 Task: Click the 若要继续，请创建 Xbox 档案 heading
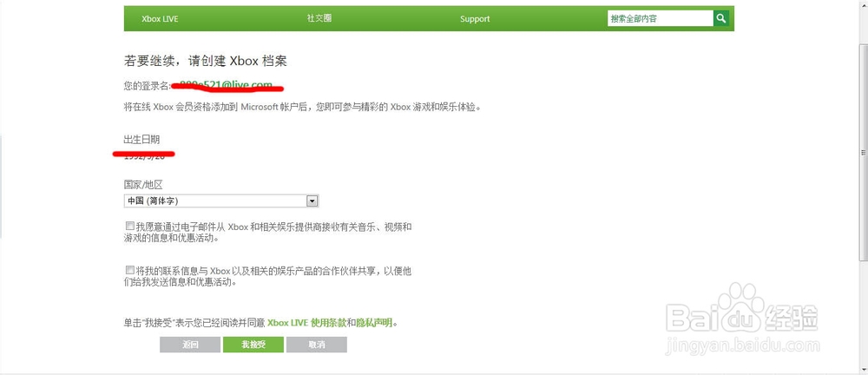(206, 61)
